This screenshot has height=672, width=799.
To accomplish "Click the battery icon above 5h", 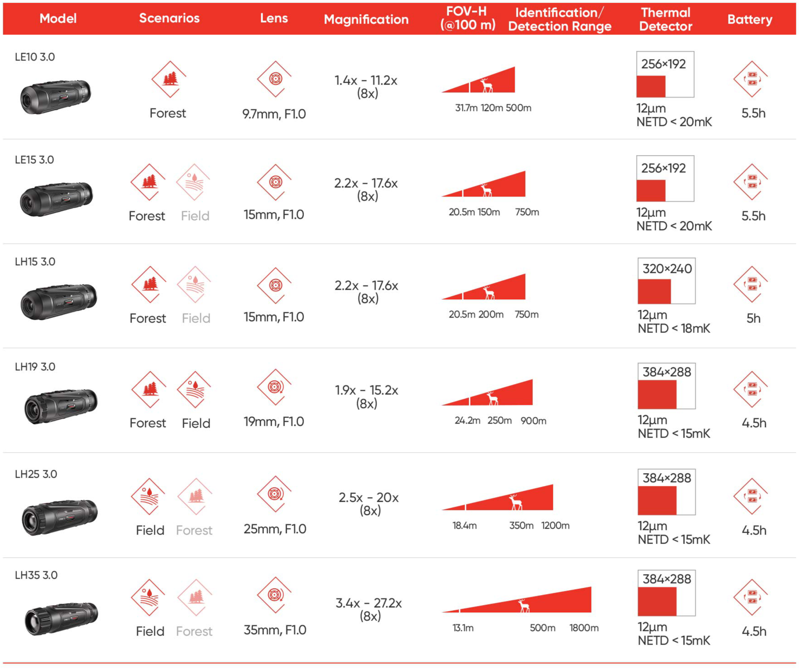I will (751, 284).
